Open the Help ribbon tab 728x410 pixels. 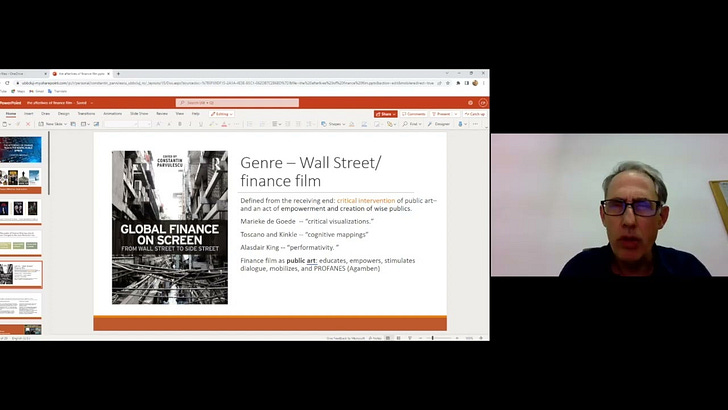[195, 114]
